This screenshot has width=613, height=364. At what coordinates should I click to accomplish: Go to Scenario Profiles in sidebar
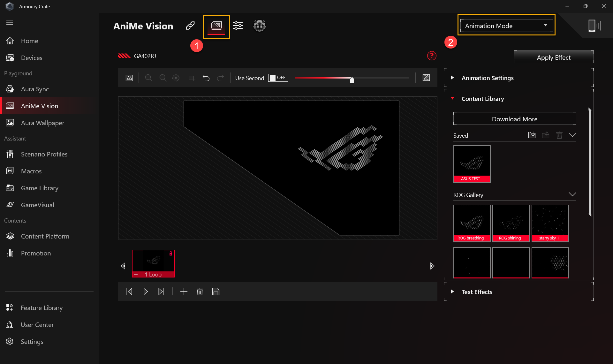pos(44,154)
